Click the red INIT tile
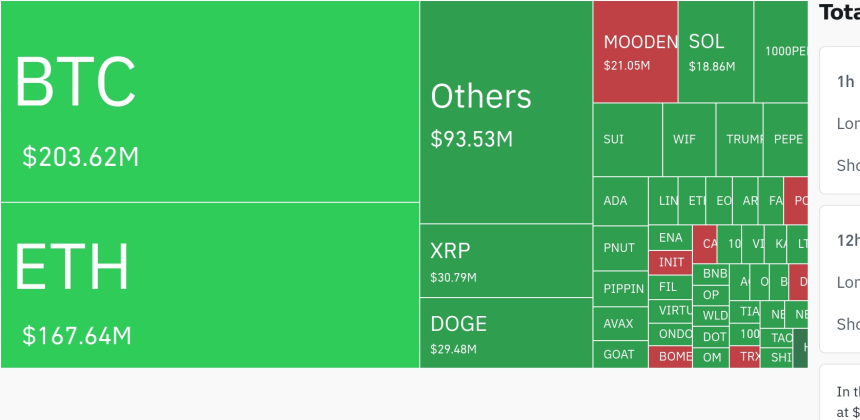Viewport: 860px width, 420px height. click(x=671, y=263)
